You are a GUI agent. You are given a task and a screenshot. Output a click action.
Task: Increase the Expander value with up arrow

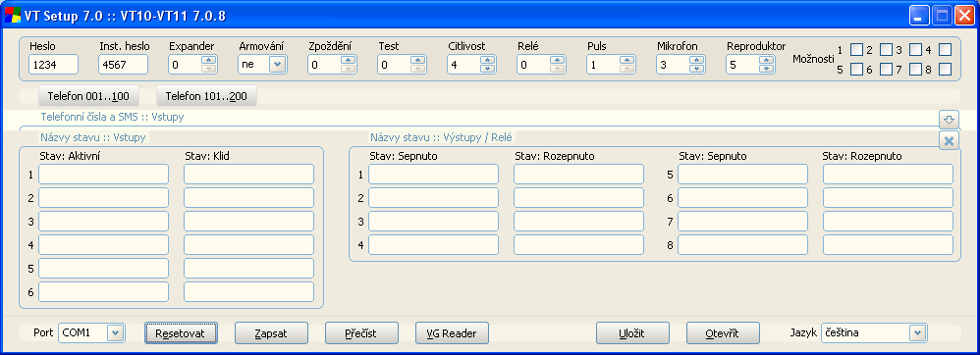(209, 61)
